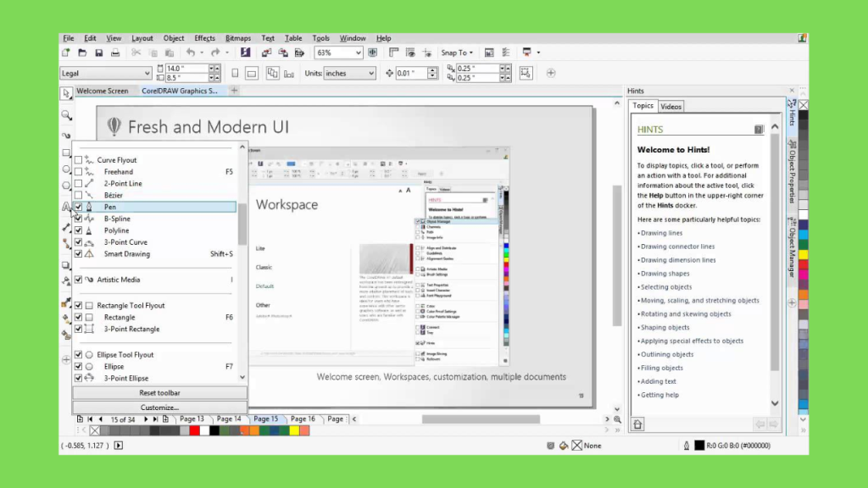Switch to the Videos tab in Hints
The width and height of the screenshot is (868, 488).
pyautogui.click(x=670, y=106)
